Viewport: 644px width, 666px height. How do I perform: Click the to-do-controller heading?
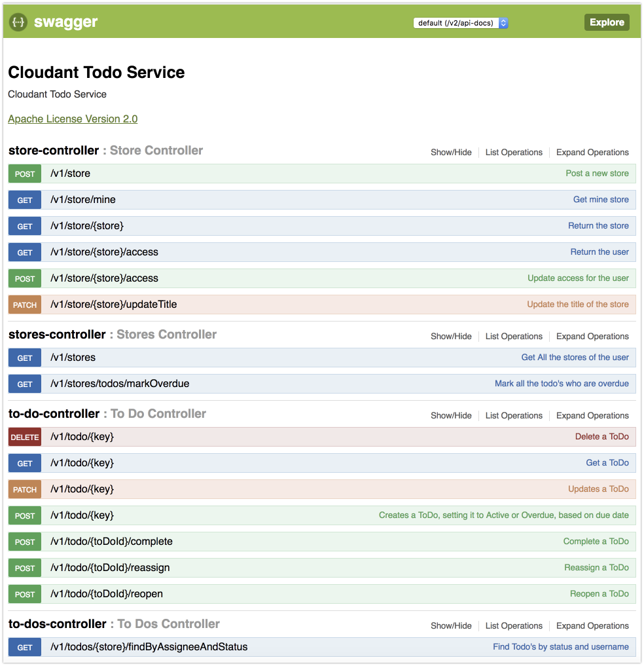click(x=54, y=414)
